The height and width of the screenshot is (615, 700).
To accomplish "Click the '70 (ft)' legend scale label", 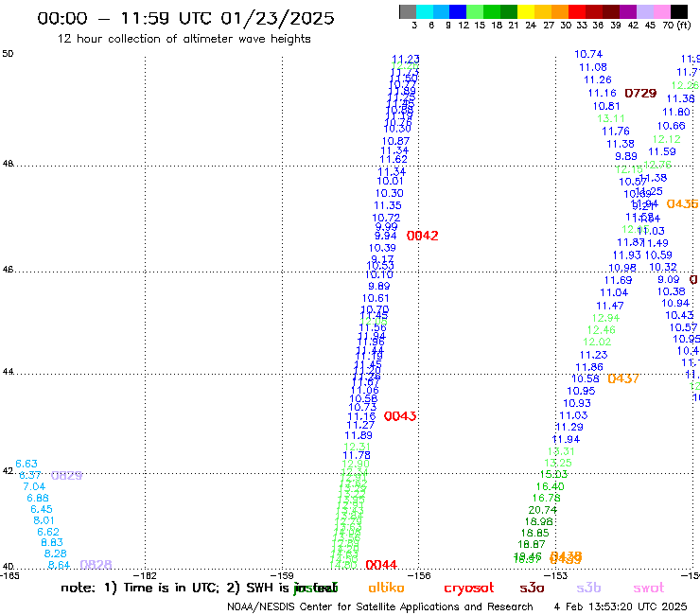I will 676,25.
